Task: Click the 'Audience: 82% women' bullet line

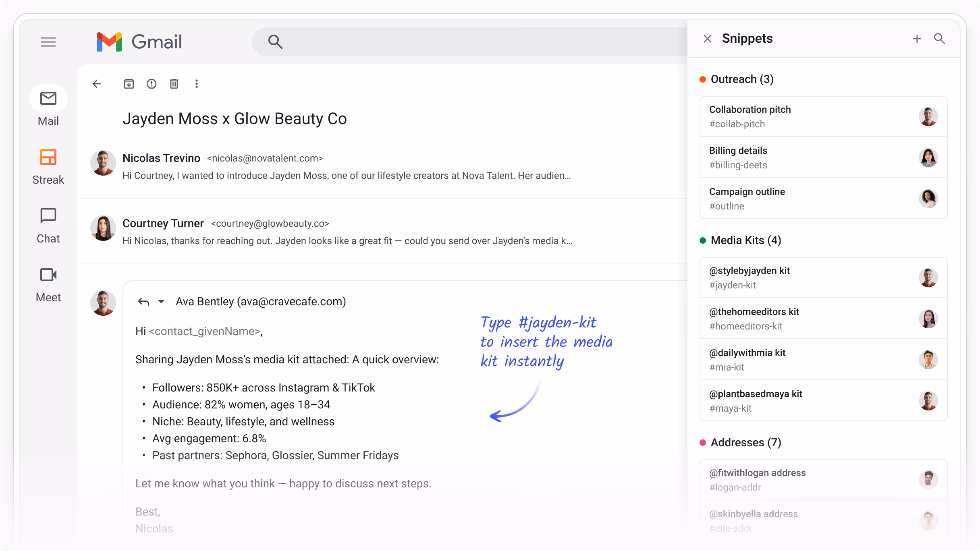Action: click(241, 405)
